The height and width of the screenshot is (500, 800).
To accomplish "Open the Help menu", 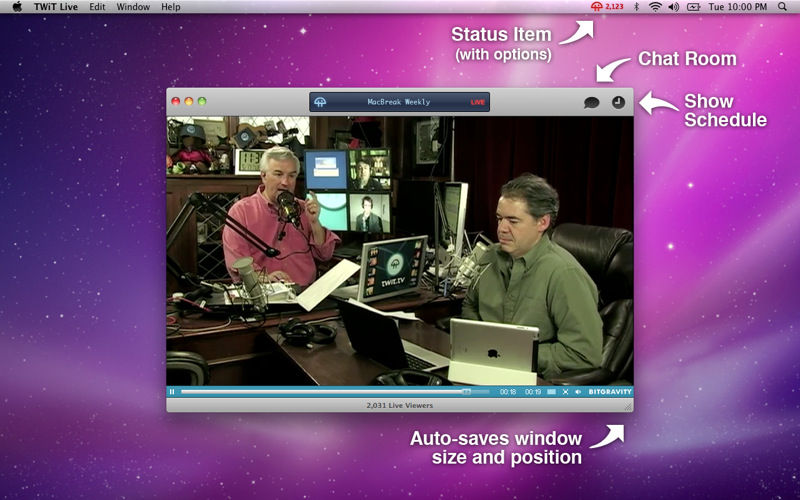I will point(170,7).
